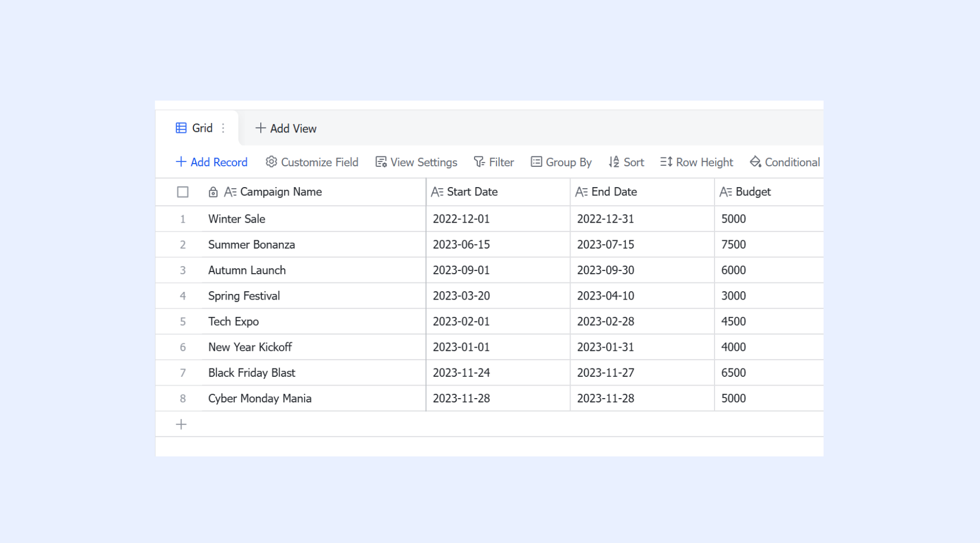The width and height of the screenshot is (980, 543).
Task: Click the start date 2023-09-01 cell
Action: 498,270
